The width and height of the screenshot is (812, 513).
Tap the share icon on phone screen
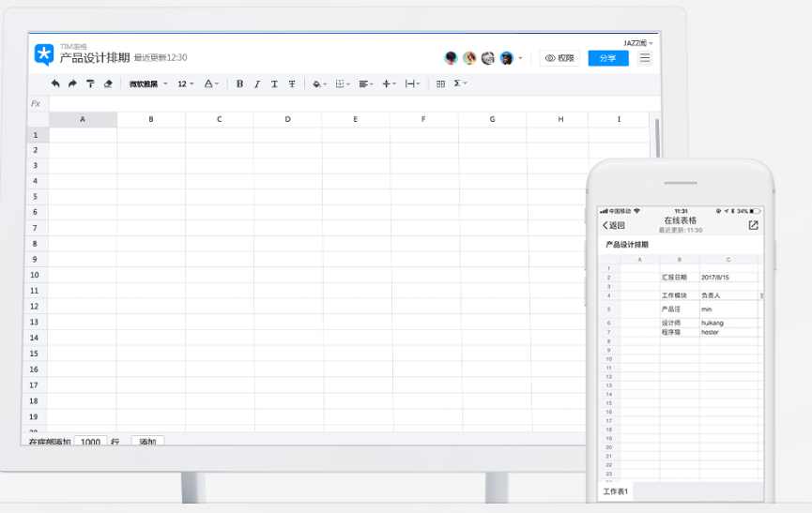tap(753, 225)
